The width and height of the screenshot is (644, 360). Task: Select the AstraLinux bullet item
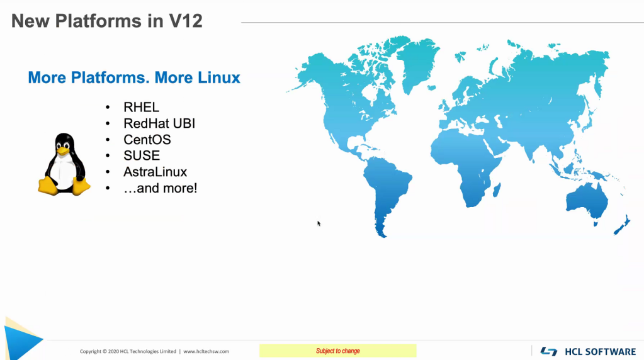click(155, 171)
